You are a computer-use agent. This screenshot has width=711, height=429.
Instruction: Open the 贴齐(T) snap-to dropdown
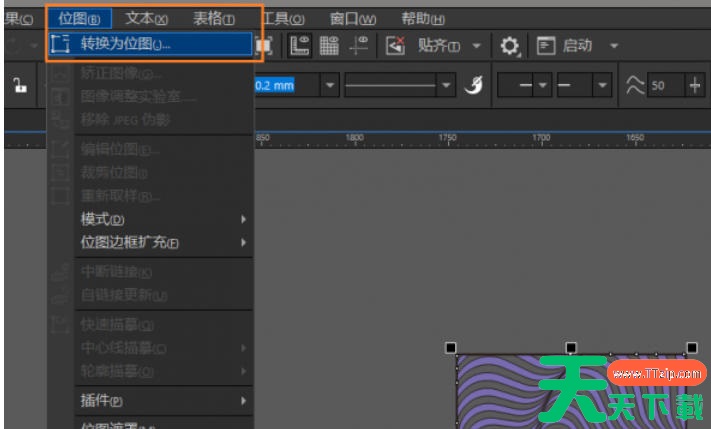438,45
